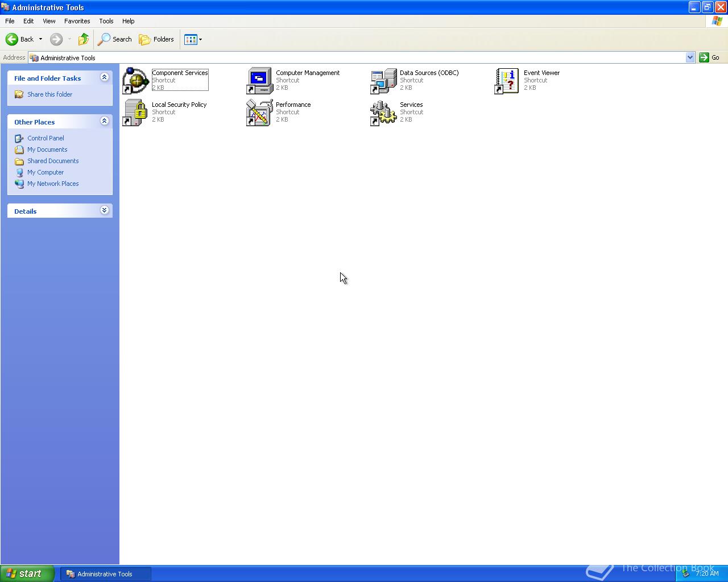Open the Views menu button
The height and width of the screenshot is (582, 728).
(193, 39)
